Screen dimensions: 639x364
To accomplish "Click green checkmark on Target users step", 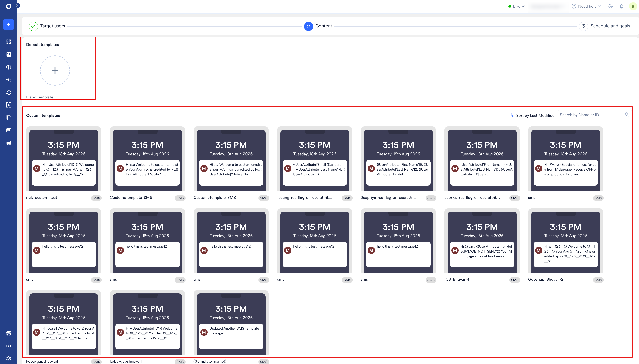I will [33, 26].
